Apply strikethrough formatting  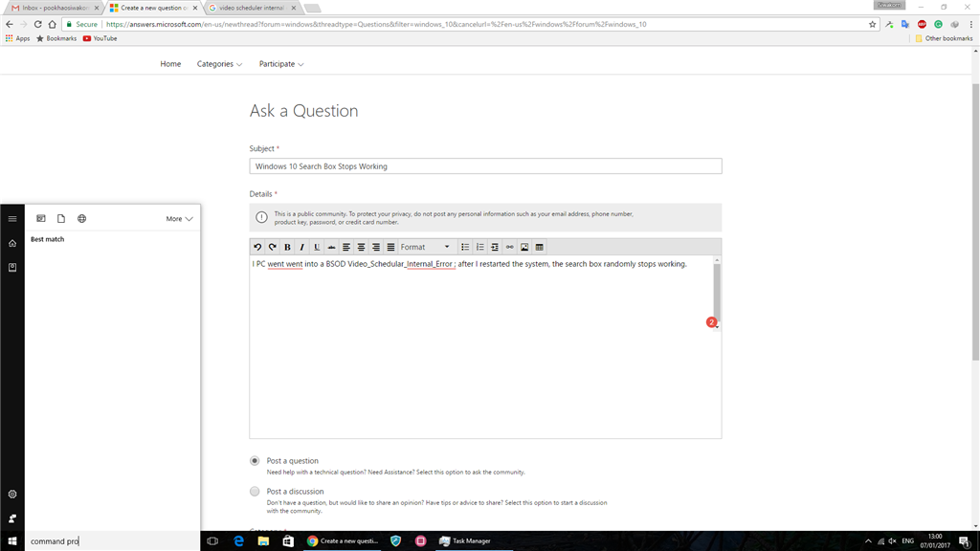[331, 248]
